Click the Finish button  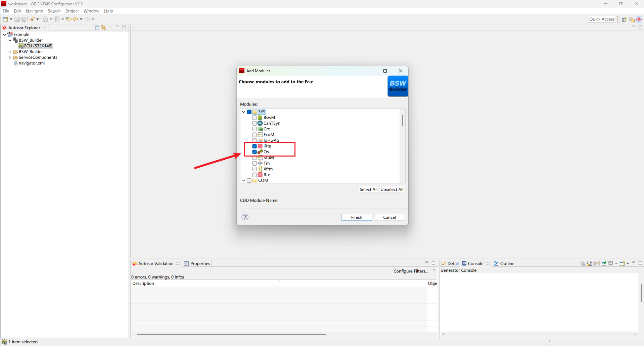(356, 217)
